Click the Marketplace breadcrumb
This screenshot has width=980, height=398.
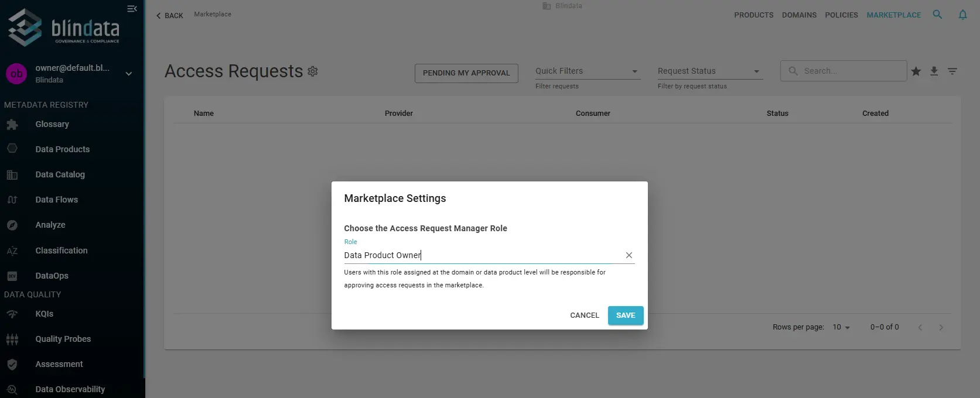coord(213,14)
